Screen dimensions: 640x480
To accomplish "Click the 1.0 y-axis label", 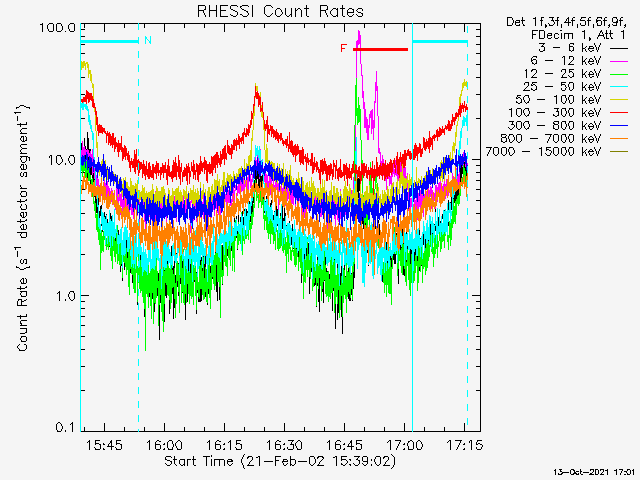I will point(66,296).
